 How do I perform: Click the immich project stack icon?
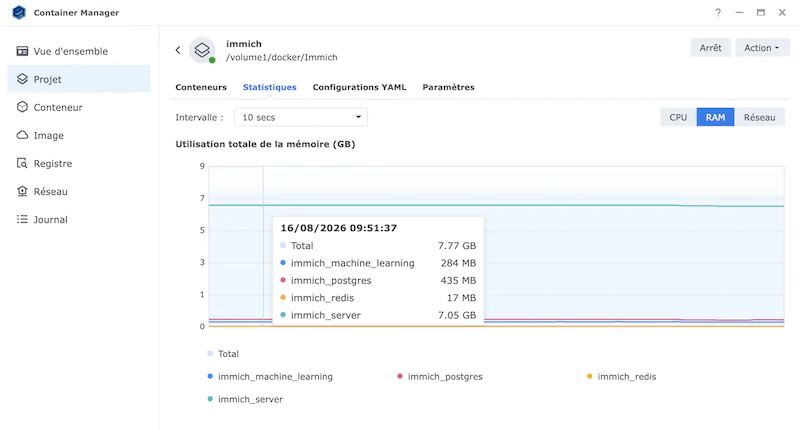(x=202, y=49)
